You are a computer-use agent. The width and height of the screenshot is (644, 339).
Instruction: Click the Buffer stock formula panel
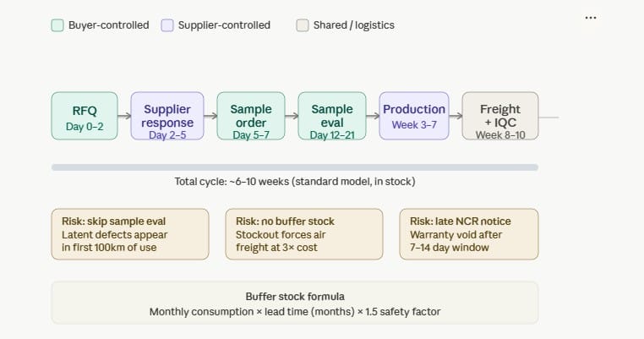point(295,303)
